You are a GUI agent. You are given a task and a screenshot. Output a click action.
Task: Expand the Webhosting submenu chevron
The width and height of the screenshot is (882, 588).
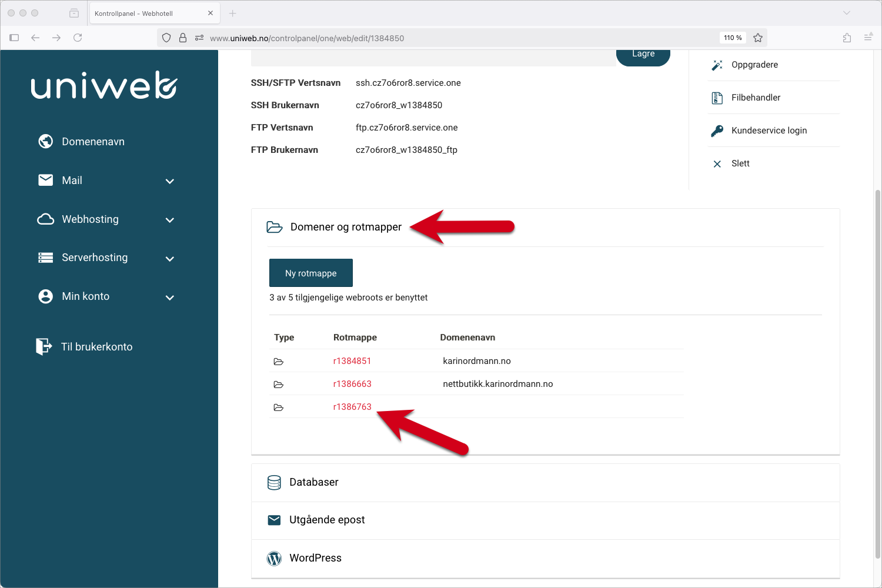tap(170, 220)
